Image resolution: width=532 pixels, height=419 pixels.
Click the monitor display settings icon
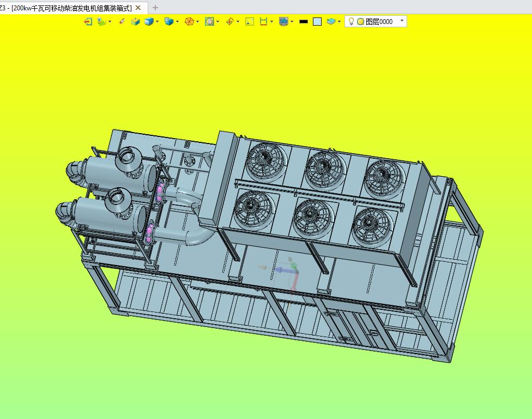coord(283,22)
